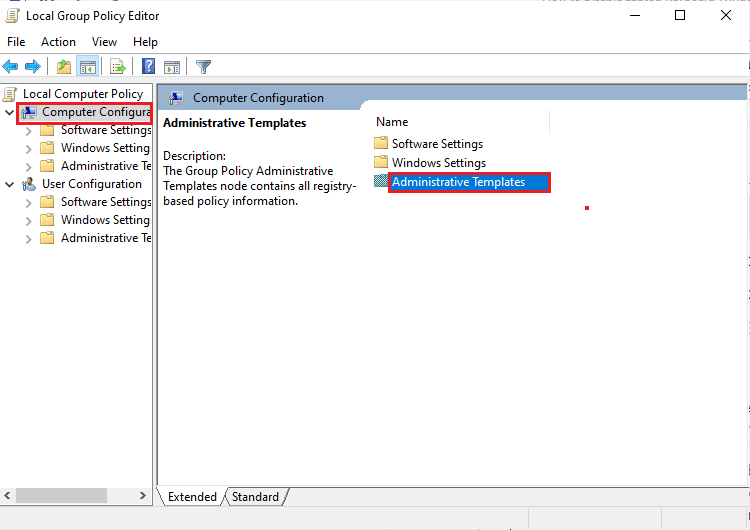Maximize the Local Group Policy Editor window

point(680,15)
